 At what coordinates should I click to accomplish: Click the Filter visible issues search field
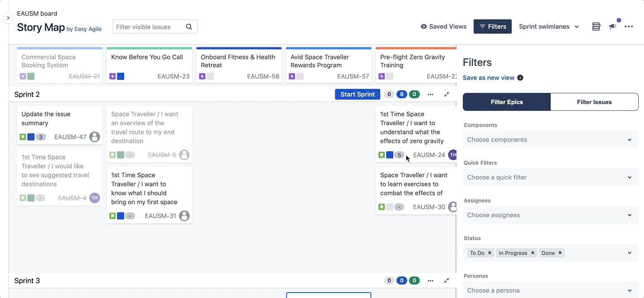148,27
